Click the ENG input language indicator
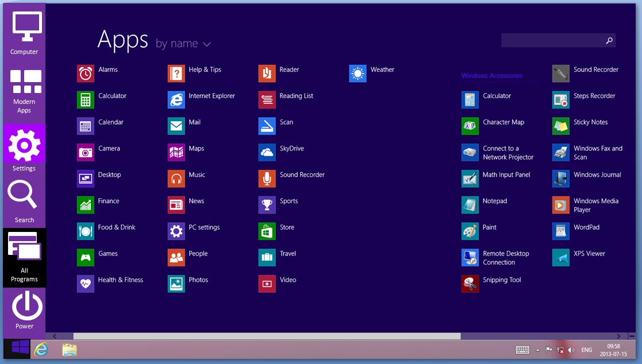 (x=586, y=350)
